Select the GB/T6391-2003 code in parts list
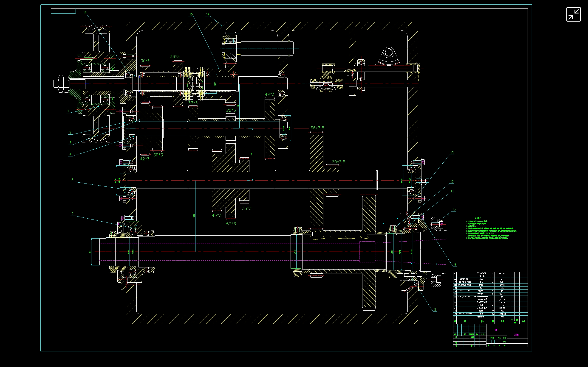Image resolution: width=588 pixels, height=367 pixels. [464, 285]
